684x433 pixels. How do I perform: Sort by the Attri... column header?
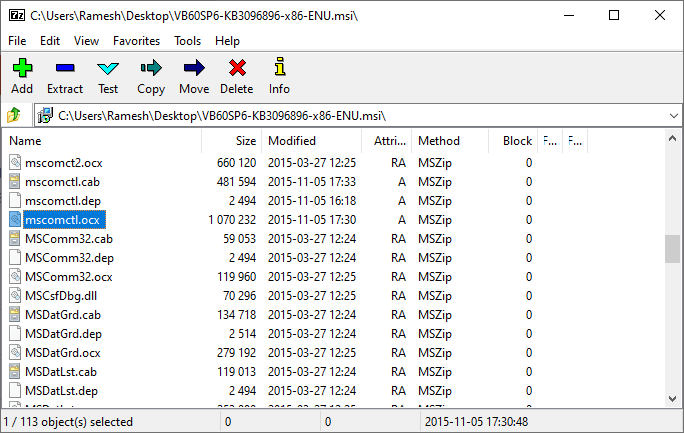[387, 141]
